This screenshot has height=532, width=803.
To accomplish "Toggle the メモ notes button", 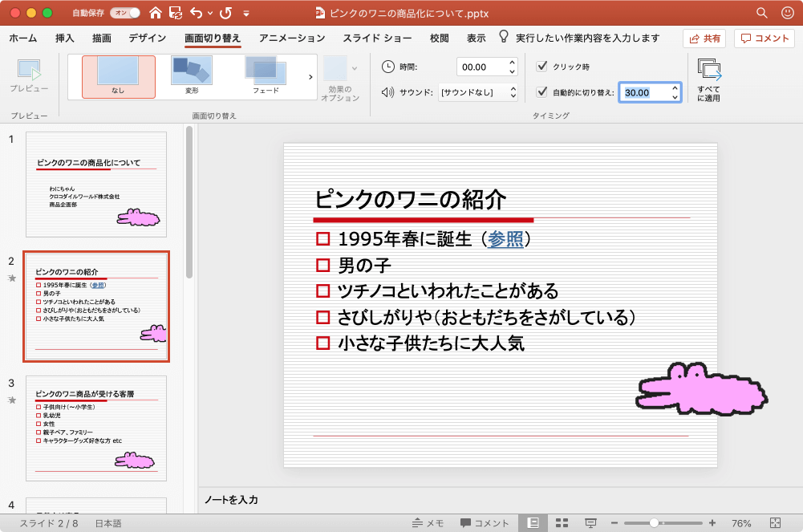I will [428, 523].
